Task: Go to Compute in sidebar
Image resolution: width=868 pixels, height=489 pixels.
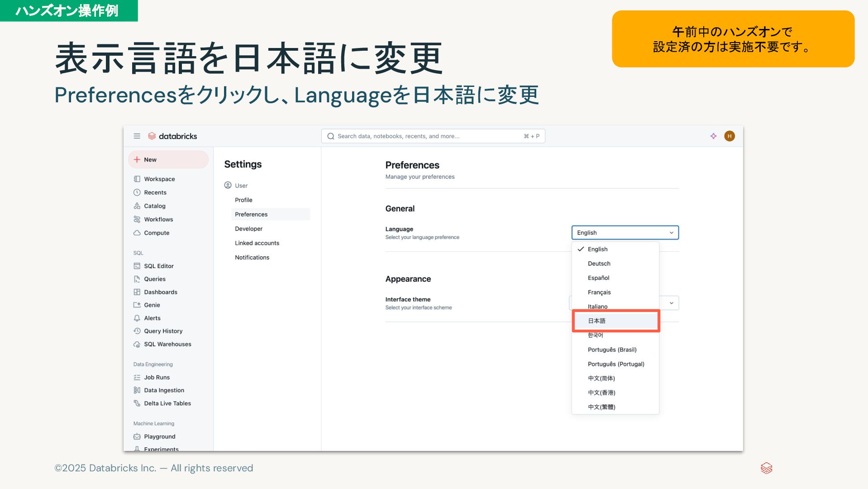Action: 156,233
